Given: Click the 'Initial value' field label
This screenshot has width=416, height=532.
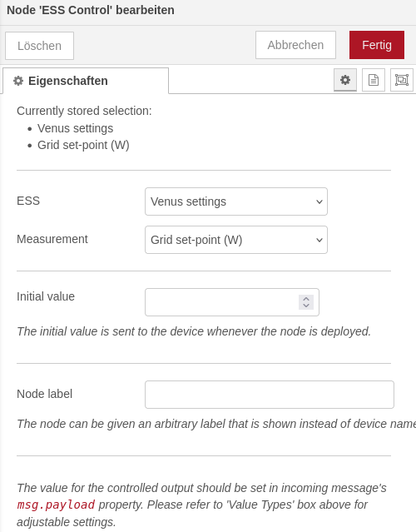Looking at the screenshot, I should coord(46,296).
